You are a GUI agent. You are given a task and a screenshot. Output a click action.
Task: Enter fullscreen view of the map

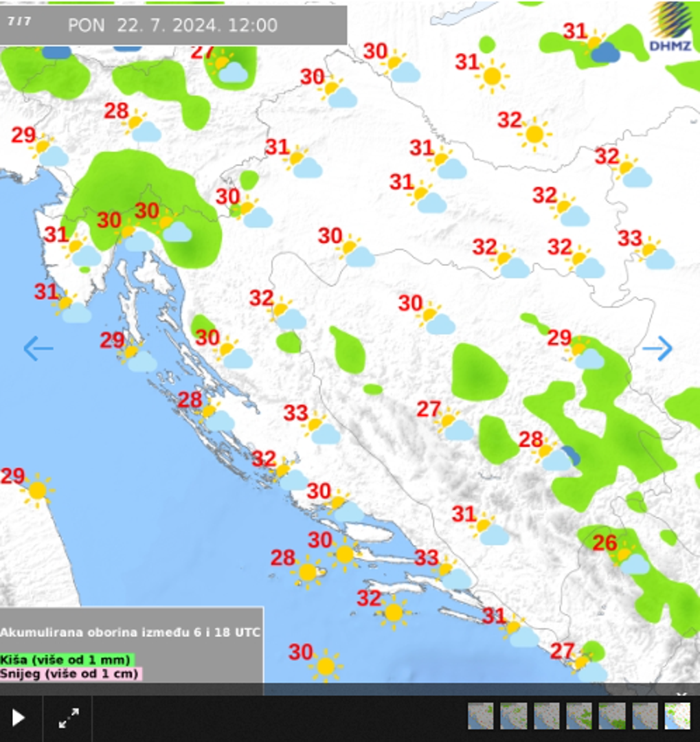click(68, 719)
